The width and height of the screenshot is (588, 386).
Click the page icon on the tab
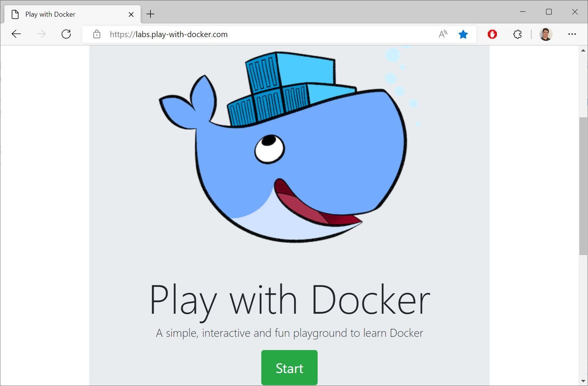(15, 14)
